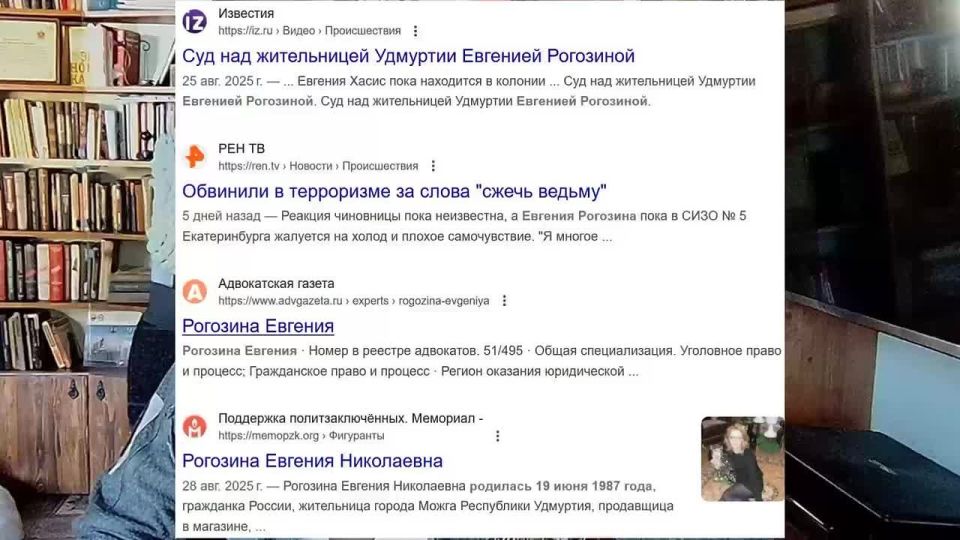
Task: Click the Известия IZ favicon
Action: (195, 21)
